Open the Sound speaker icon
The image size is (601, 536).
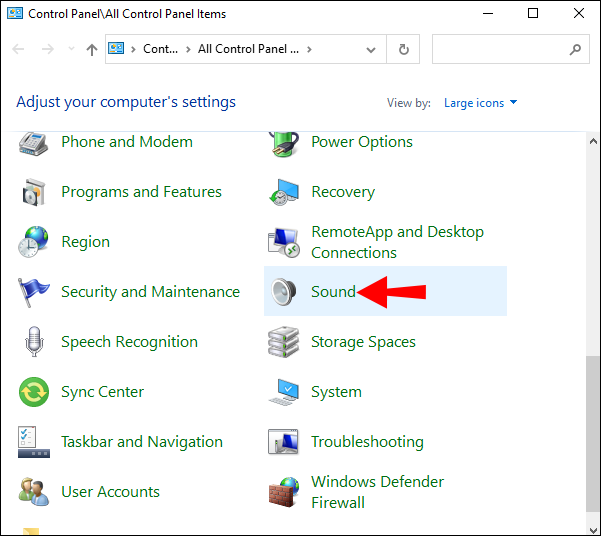point(284,292)
